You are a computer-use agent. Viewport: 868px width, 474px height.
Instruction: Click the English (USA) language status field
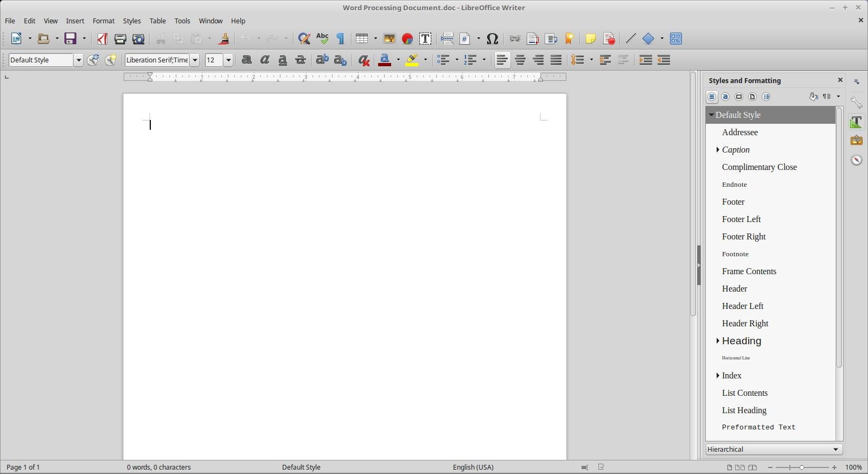pos(473,467)
